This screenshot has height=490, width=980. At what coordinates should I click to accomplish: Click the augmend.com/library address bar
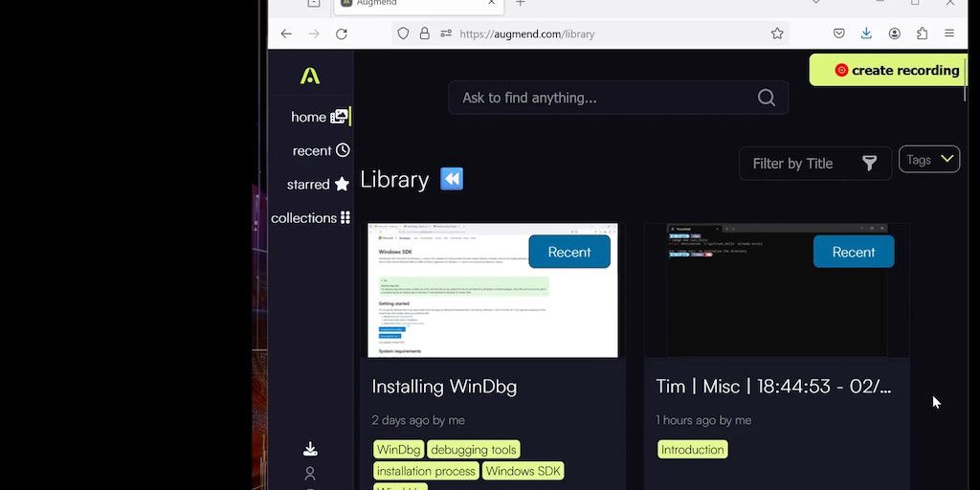click(590, 33)
